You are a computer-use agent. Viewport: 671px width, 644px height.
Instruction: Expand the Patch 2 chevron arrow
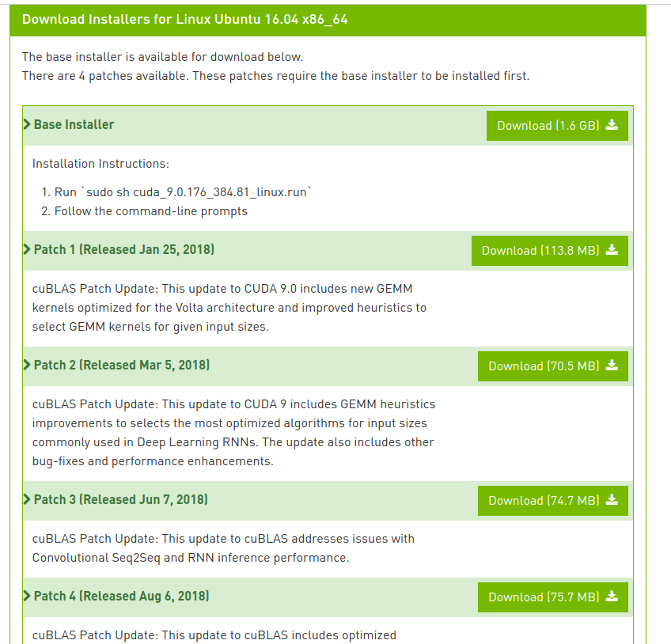click(27, 365)
